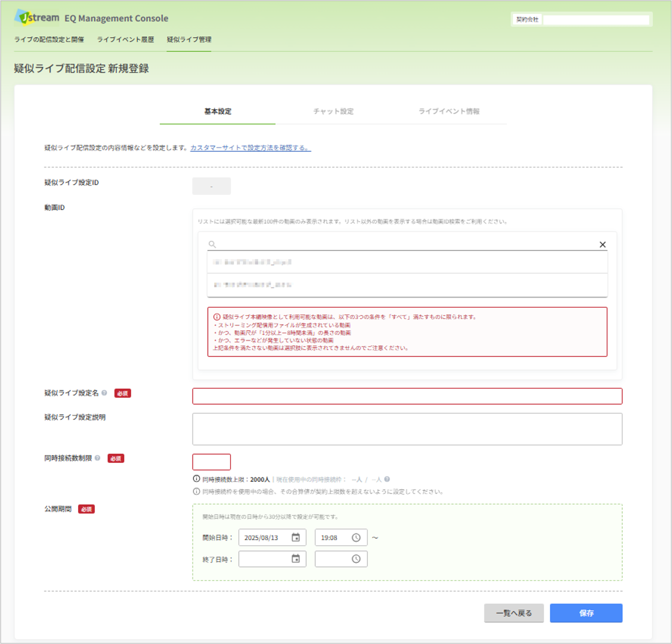Clear the video search with the X icon
672x644 pixels.
602,245
